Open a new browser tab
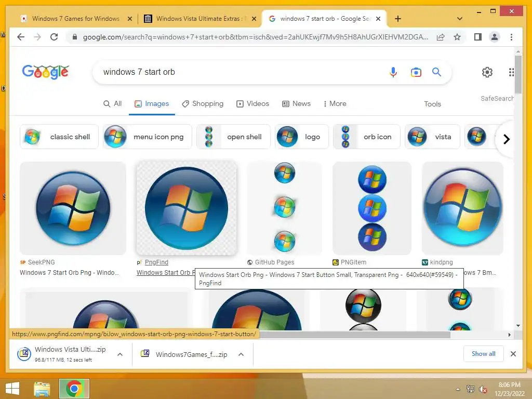 398,19
